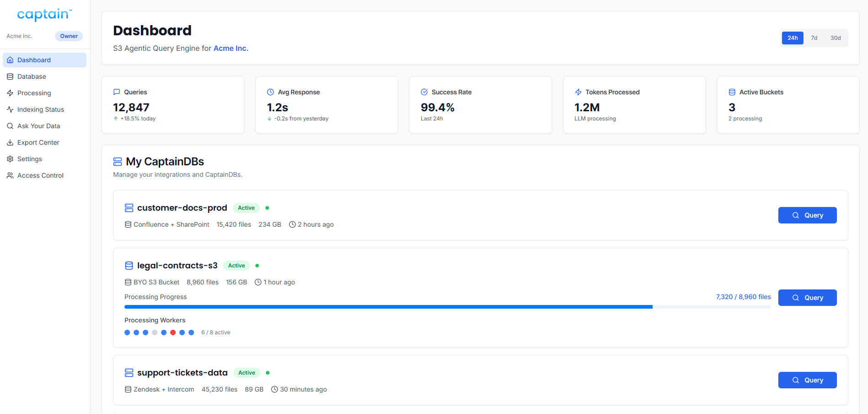Click the database icon beside Confluence + SharePoint
Screen dimensions: 868x414
(x=128, y=224)
